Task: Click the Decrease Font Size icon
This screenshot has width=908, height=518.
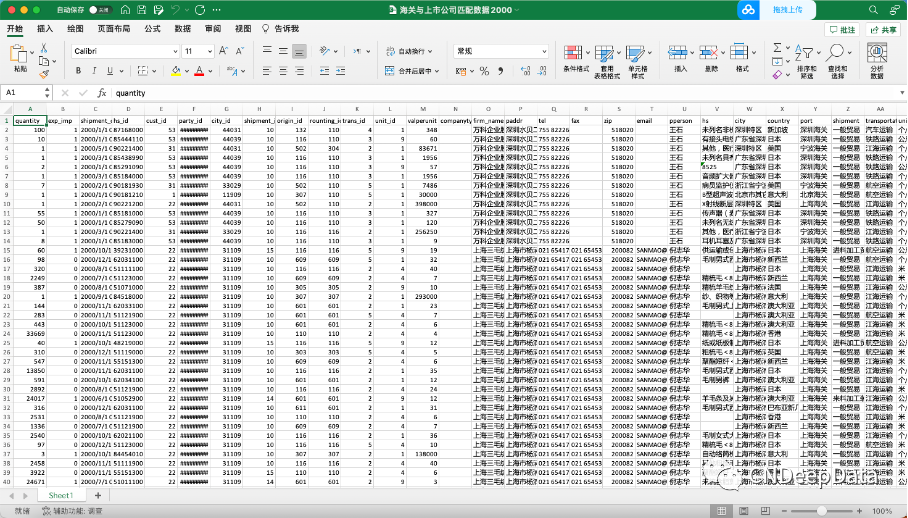Action: point(240,51)
